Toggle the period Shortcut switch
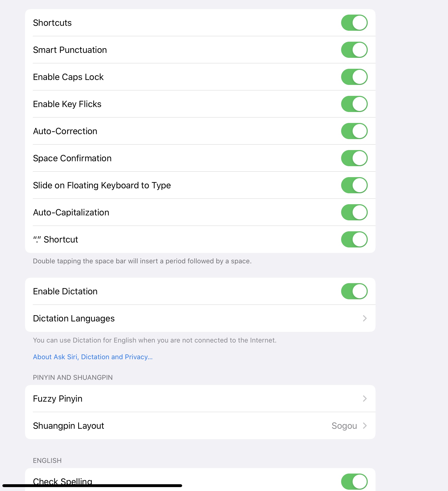The image size is (448, 491). coord(354,239)
